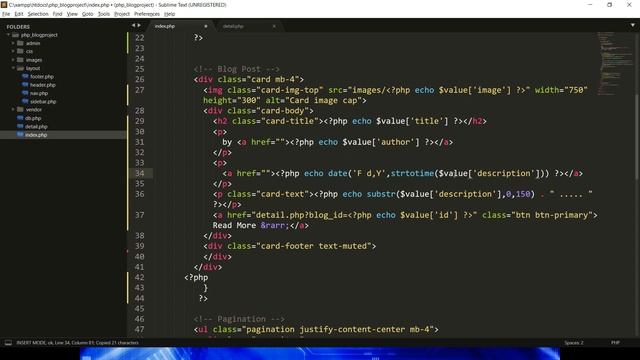Click 'Read More' text on line 37
Viewport: 640px width, 360px height.
point(234,225)
